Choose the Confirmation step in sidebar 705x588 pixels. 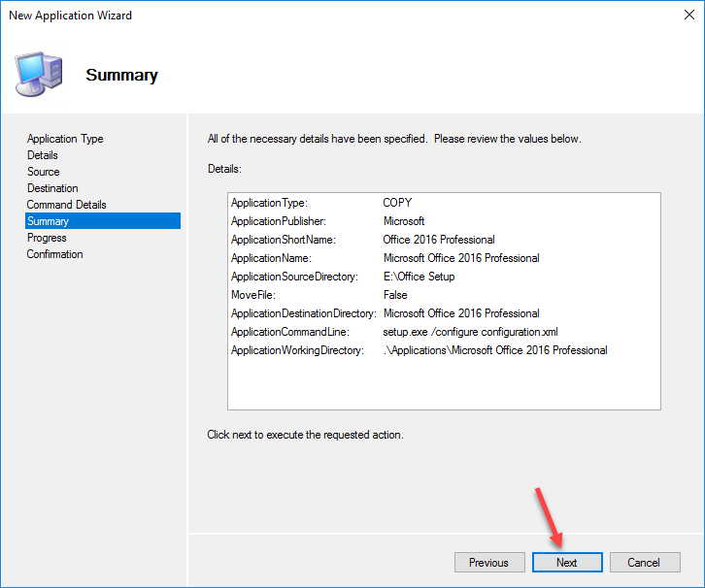[55, 254]
